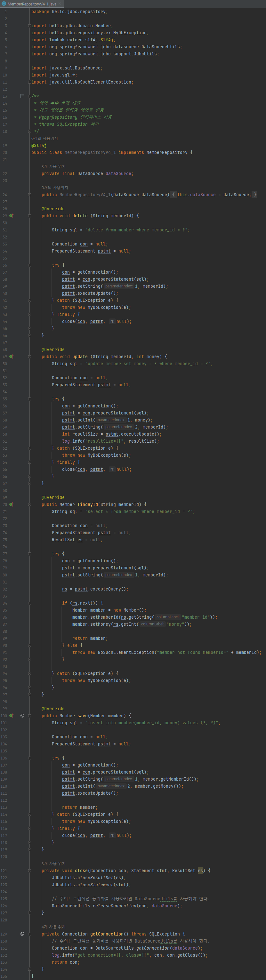Click JdbcUtils.closeResultSet(rs) call

pyautogui.click(x=89, y=878)
